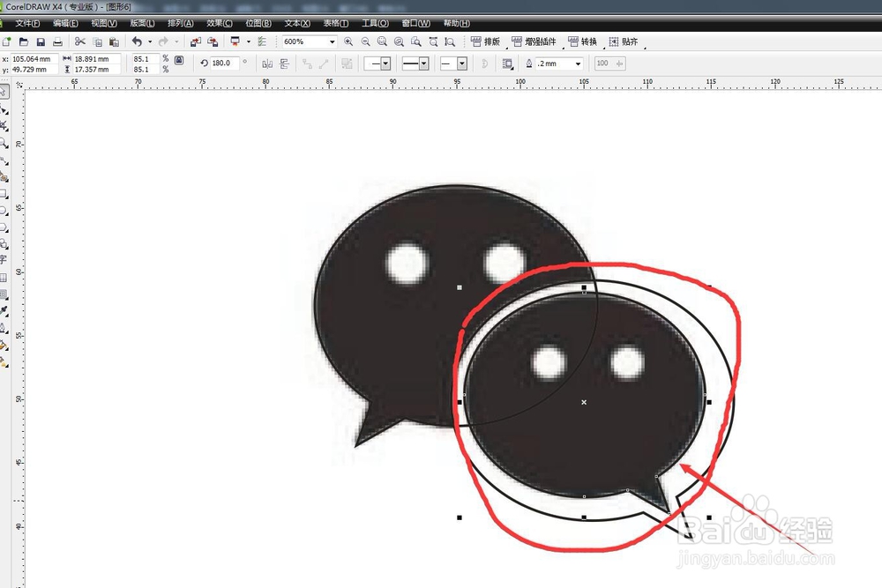882x588 pixels.
Task: Open the 工具(O) menu
Action: pyautogui.click(x=375, y=23)
